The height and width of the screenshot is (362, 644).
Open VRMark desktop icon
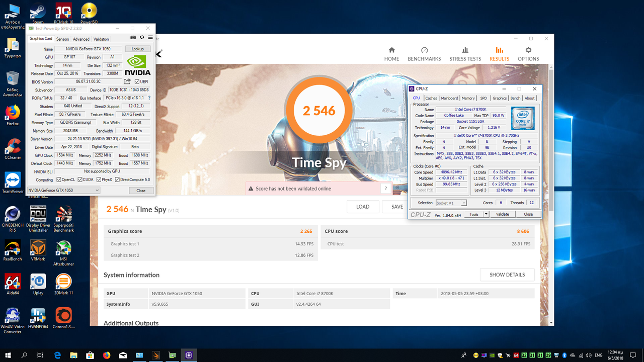[38, 250]
